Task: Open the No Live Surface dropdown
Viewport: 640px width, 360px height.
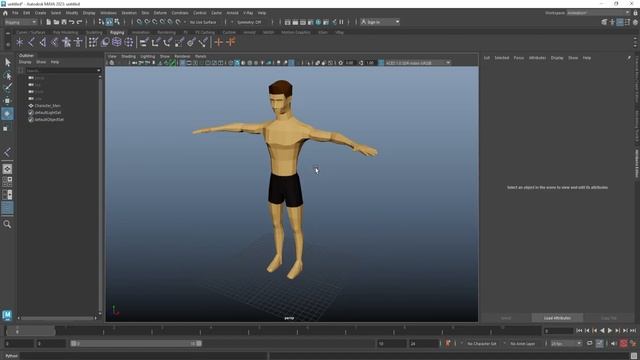Action: 203,22
